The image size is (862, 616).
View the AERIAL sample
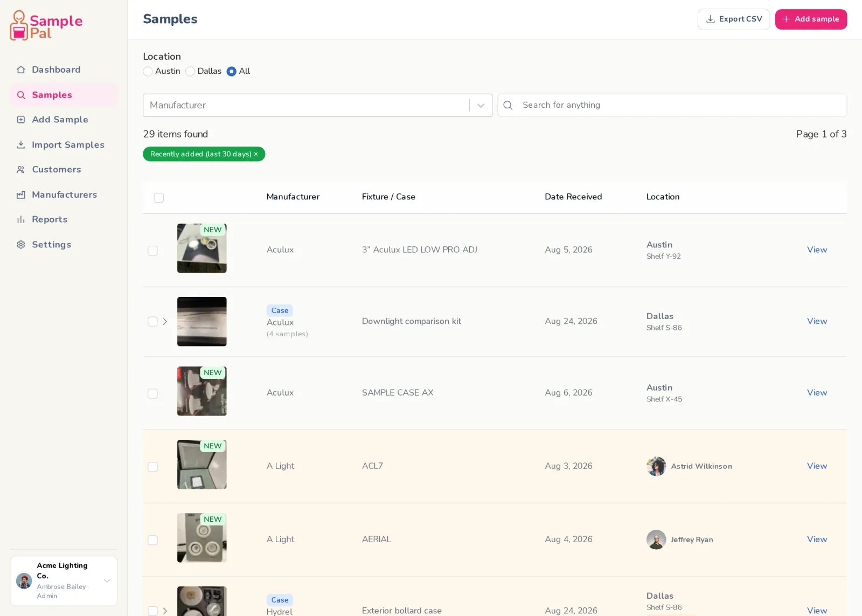(x=817, y=539)
